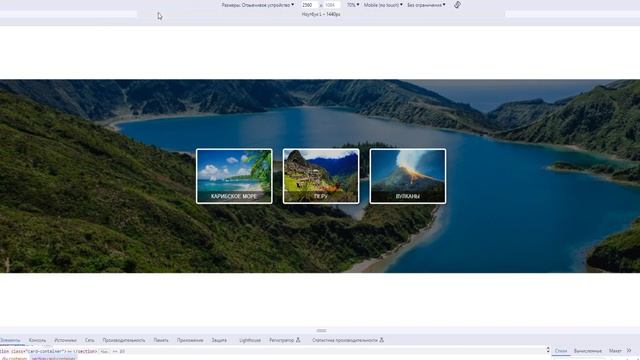Screen dimensions: 640x360
Task: Open the Mobile (no touch) dropdown
Action: pyautogui.click(x=383, y=5)
